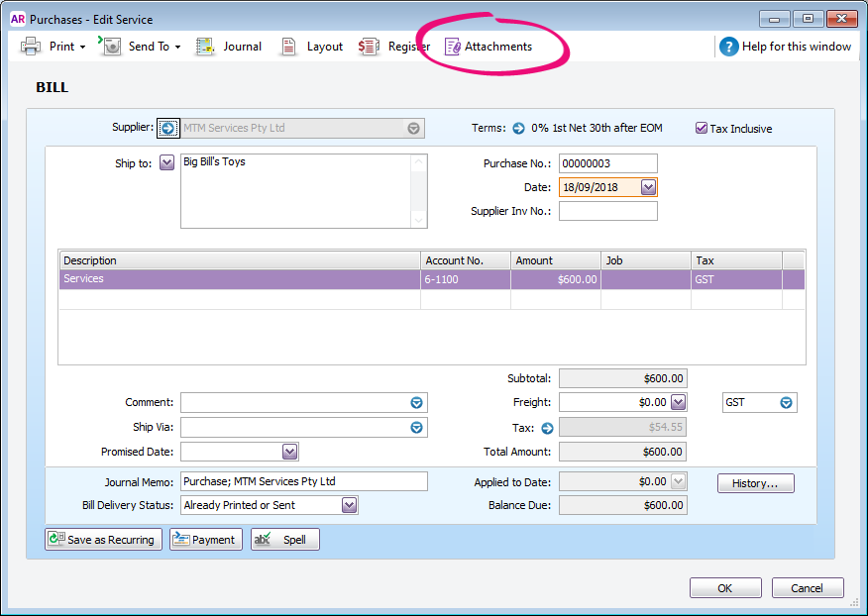
Task: Select the Services line item row
Action: (238, 279)
